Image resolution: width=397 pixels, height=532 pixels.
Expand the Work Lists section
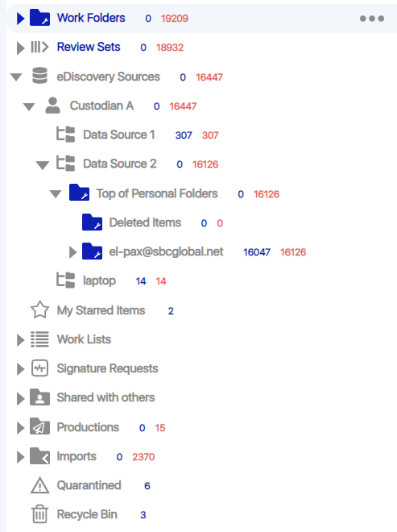(x=20, y=339)
